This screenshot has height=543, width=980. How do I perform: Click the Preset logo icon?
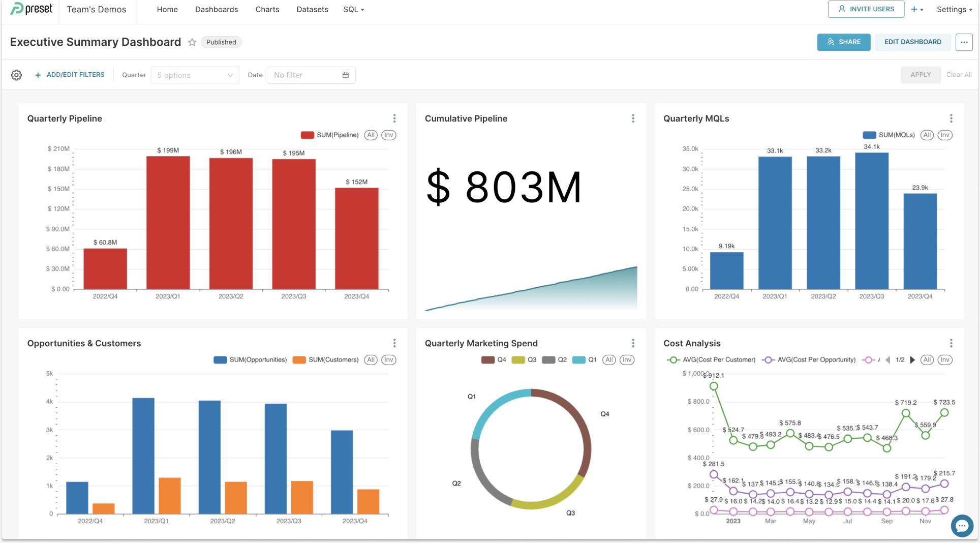pos(17,9)
